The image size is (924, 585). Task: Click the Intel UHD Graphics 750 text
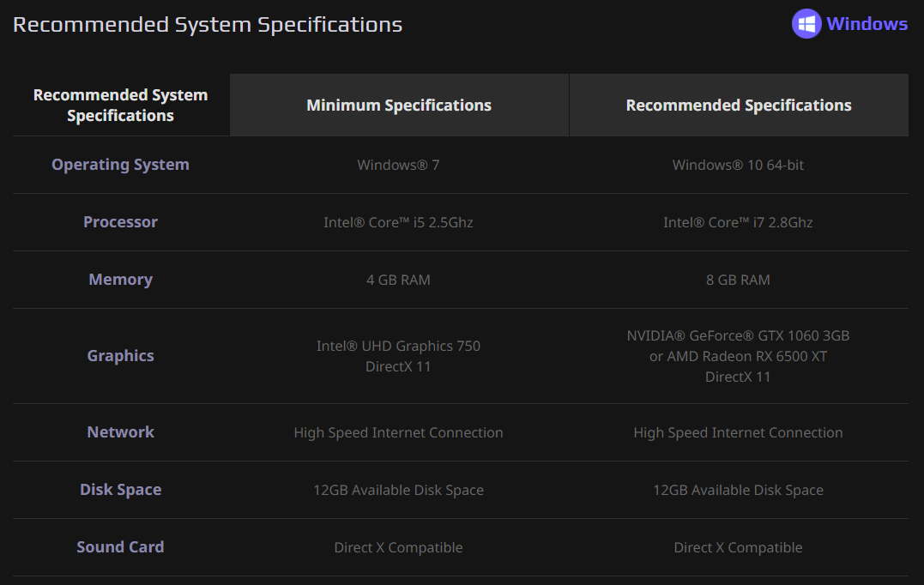398,346
